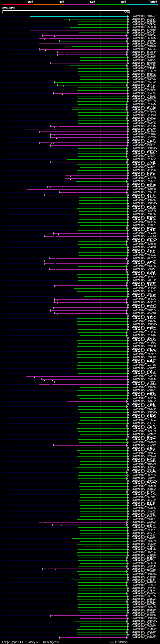Viewport: 160px width, 644px height.
Task: Select UniRef100_Q5IWY8 label
Action: (143, 46)
